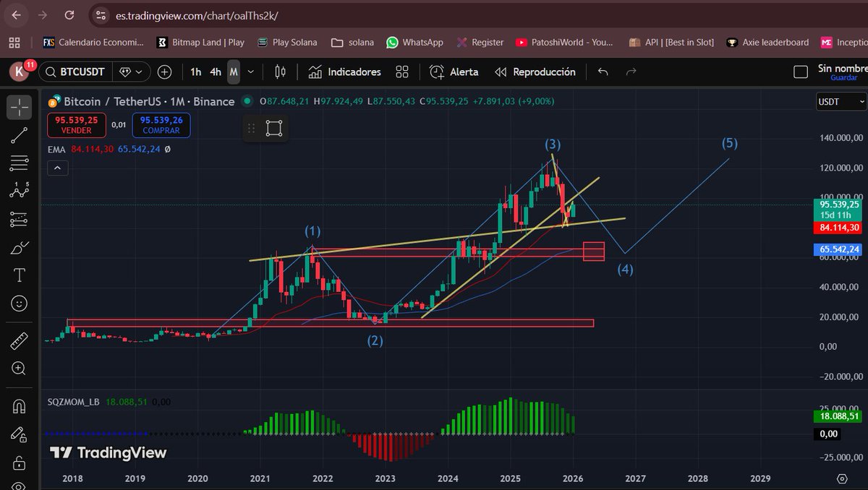Open the Register bookmark
Image resolution: width=868 pixels, height=490 pixels.
(480, 42)
